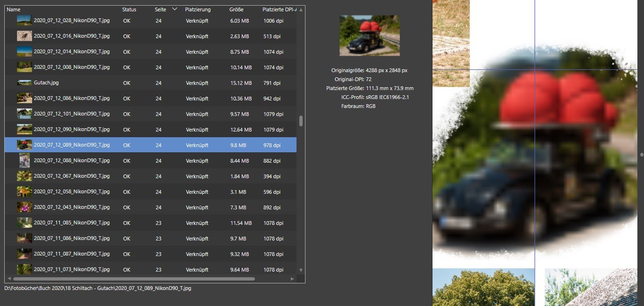
Task: Click the 1.84 MB size cell
Action: point(239,176)
